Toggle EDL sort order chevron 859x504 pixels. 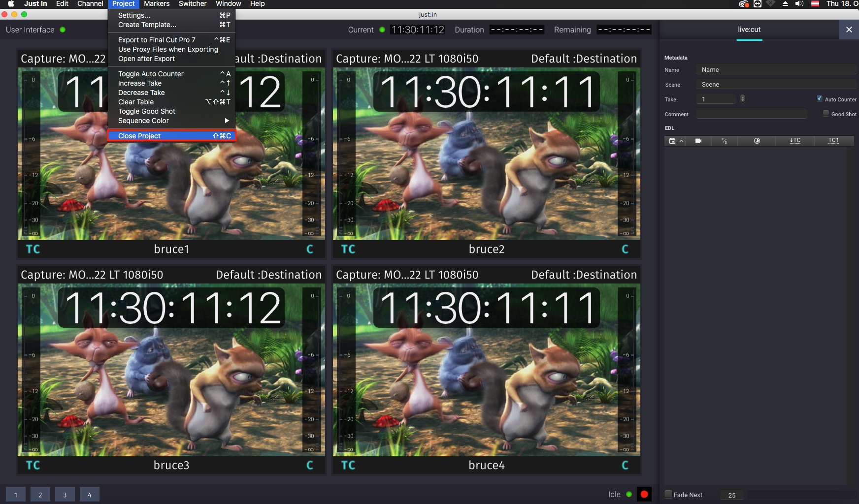click(x=681, y=141)
